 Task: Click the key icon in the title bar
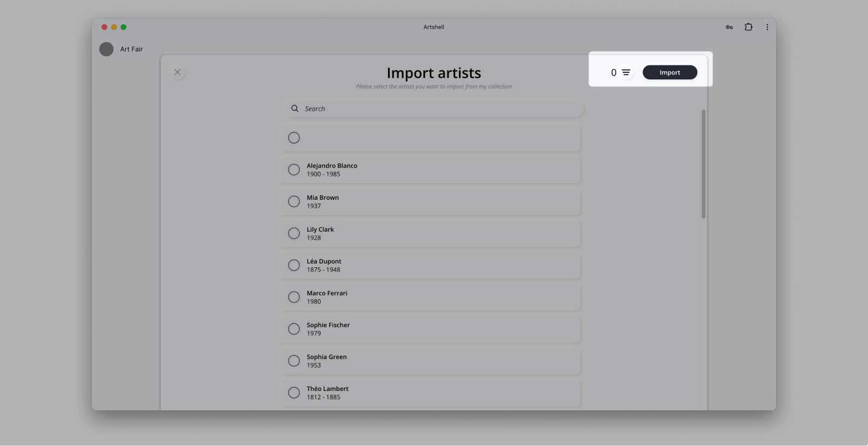pyautogui.click(x=729, y=27)
